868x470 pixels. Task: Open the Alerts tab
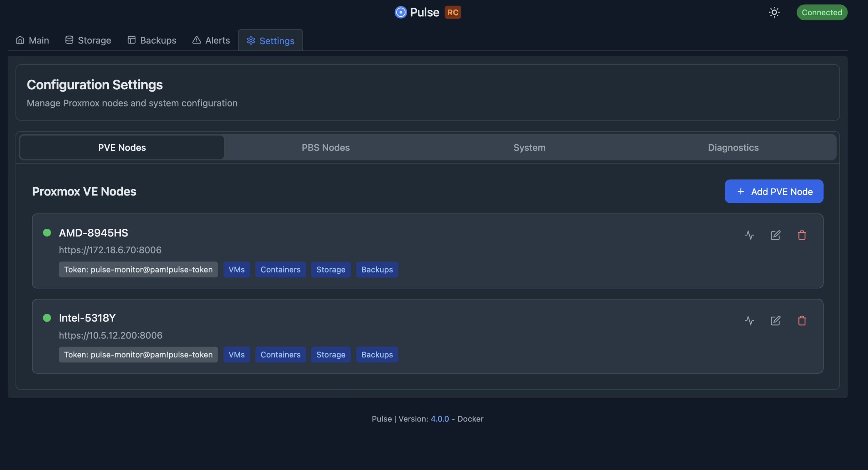[x=211, y=40]
